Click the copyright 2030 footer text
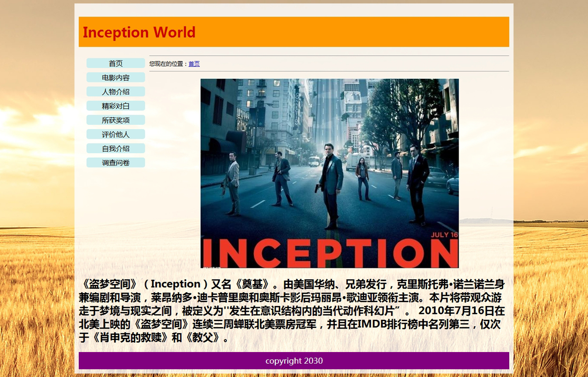Image resolution: width=588 pixels, height=377 pixels. 294,361
